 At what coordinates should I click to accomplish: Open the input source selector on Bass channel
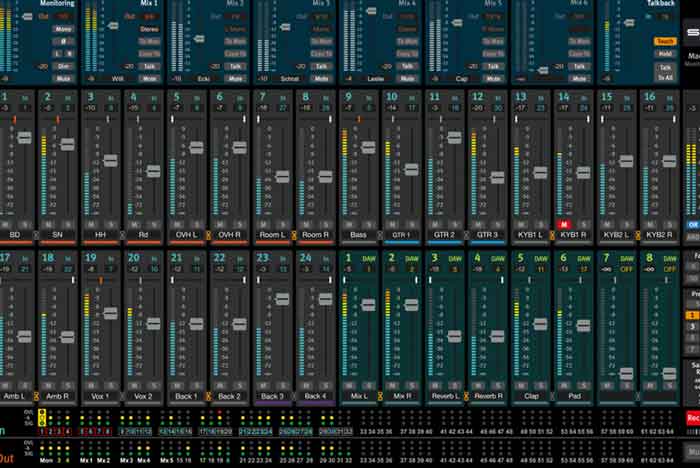(x=369, y=108)
